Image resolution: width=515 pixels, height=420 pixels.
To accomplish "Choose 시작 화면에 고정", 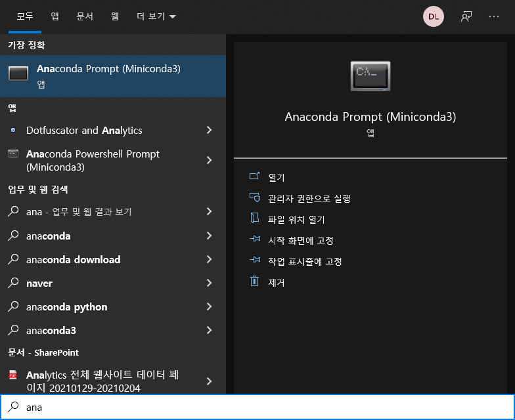I will point(301,240).
